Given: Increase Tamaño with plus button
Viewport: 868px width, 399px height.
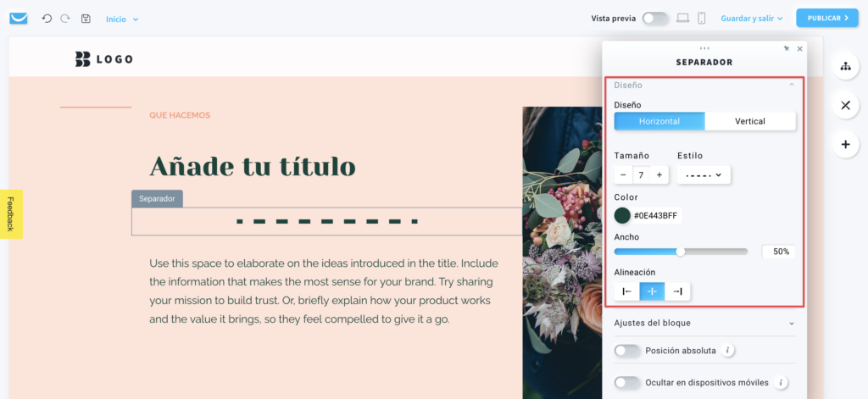Looking at the screenshot, I should click(659, 175).
